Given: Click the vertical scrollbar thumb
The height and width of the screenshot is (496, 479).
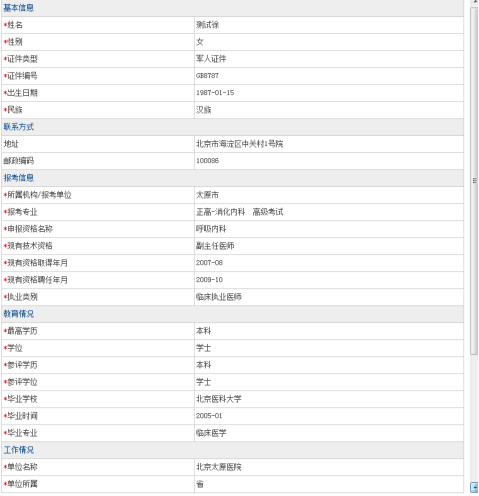Looking at the screenshot, I should (x=474, y=181).
